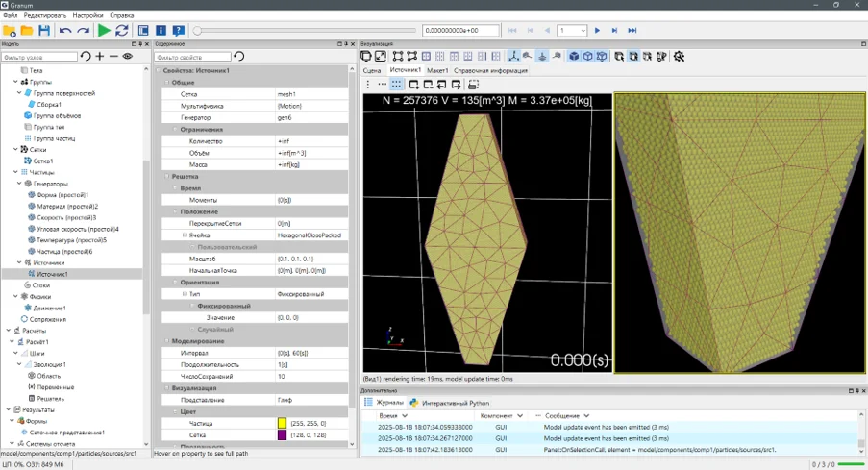Collapse the Источники tree node
This screenshot has width=868, height=470.
(x=19, y=262)
